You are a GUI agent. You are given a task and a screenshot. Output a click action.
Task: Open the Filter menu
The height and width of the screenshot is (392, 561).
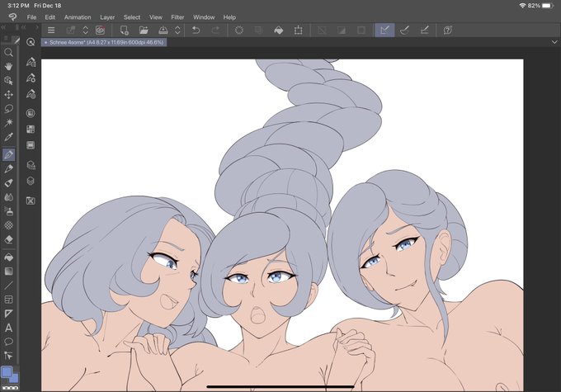pyautogui.click(x=177, y=17)
